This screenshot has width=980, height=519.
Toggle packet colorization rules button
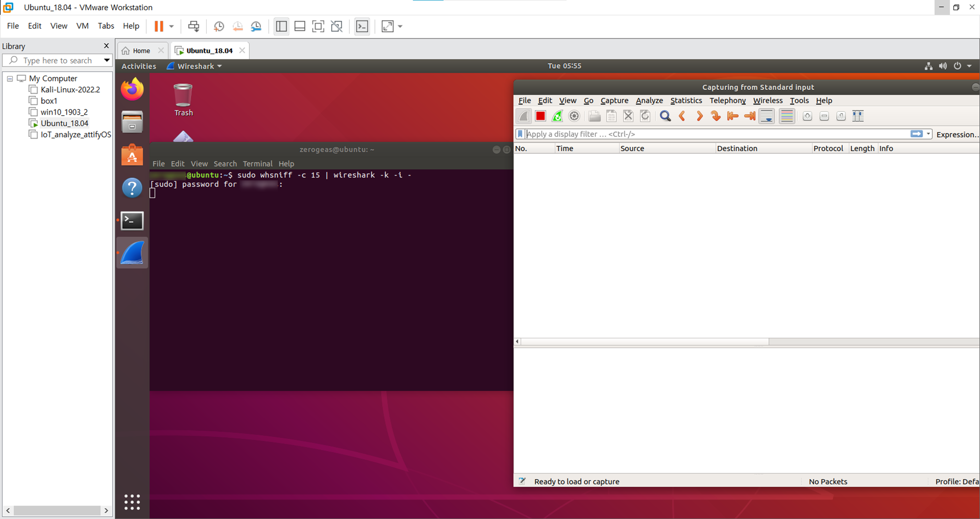click(786, 116)
